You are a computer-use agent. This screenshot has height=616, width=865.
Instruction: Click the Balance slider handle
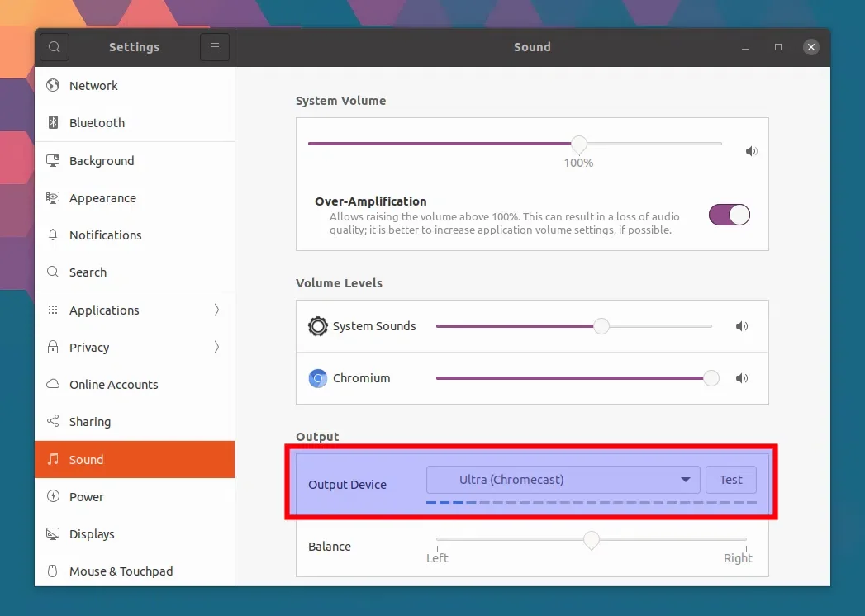592,540
